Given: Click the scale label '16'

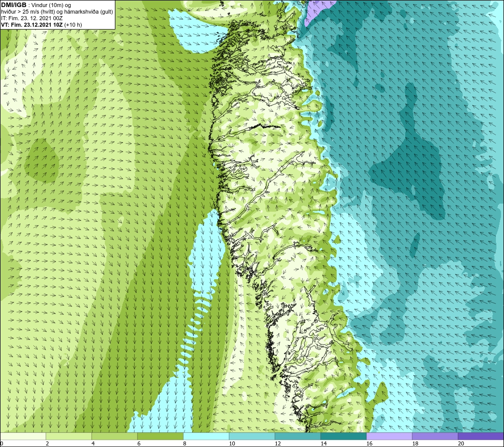Looking at the screenshot, I should click(x=369, y=443).
